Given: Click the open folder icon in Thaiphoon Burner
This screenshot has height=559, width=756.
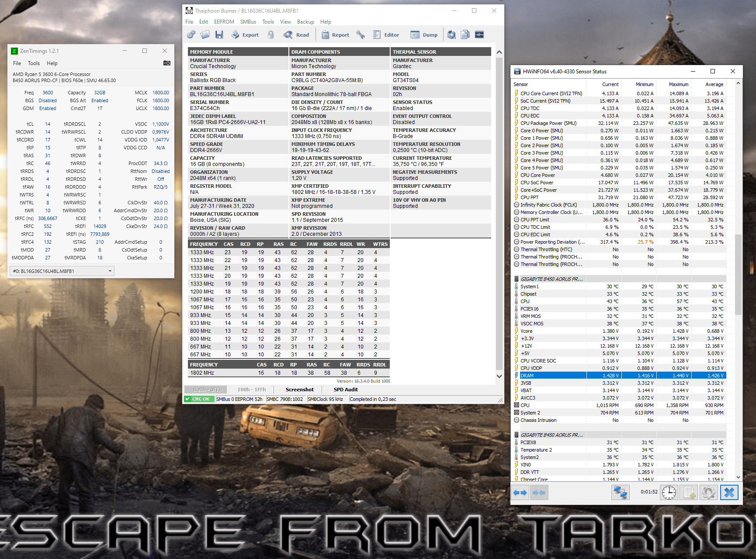Looking at the screenshot, I should 205,35.
